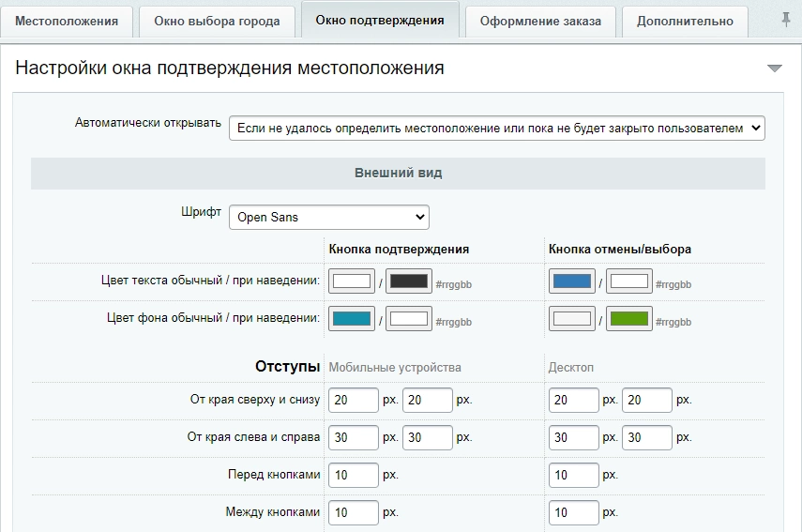Click confirm button hover text dark swatch
Screen dimensions: 802x532
408,281
